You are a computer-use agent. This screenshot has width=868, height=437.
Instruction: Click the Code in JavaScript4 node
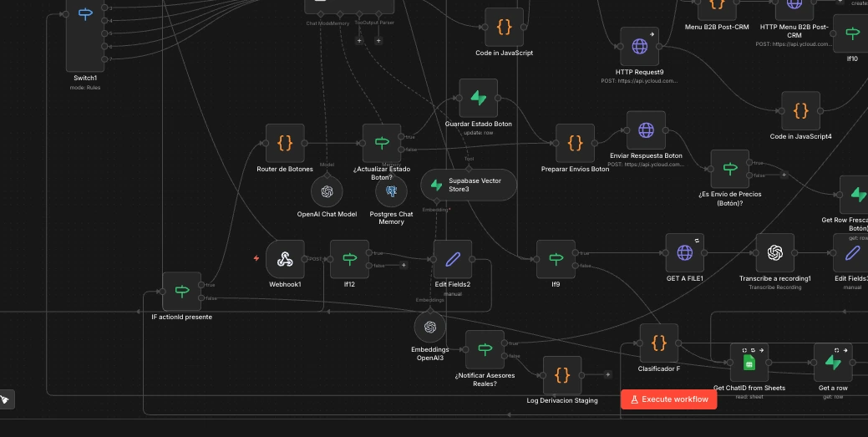coord(800,111)
